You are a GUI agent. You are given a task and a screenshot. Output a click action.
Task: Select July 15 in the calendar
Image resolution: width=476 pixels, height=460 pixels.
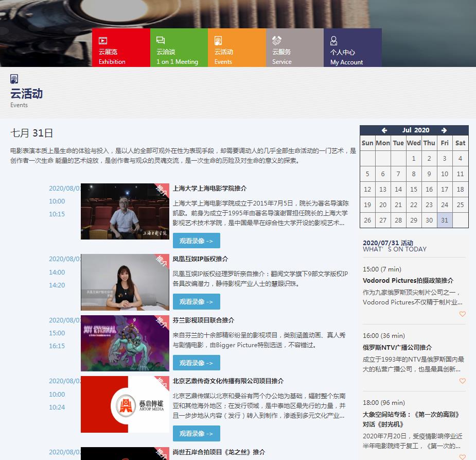tap(414, 189)
